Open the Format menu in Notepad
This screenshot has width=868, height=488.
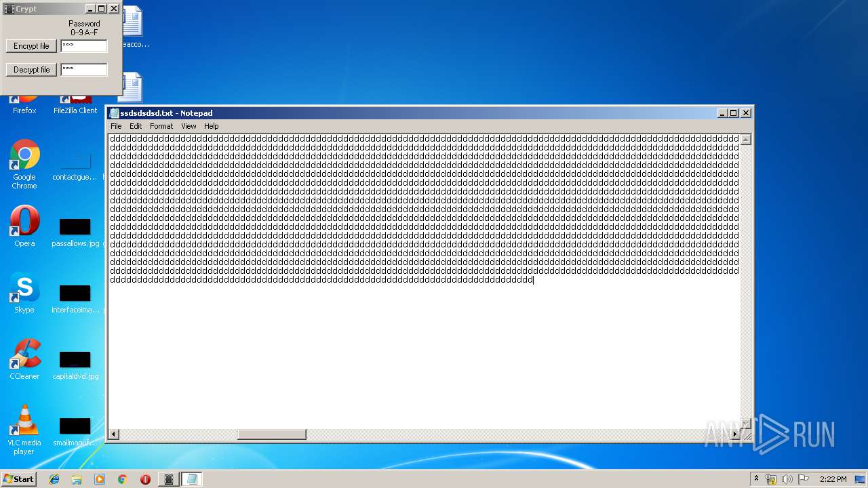161,126
